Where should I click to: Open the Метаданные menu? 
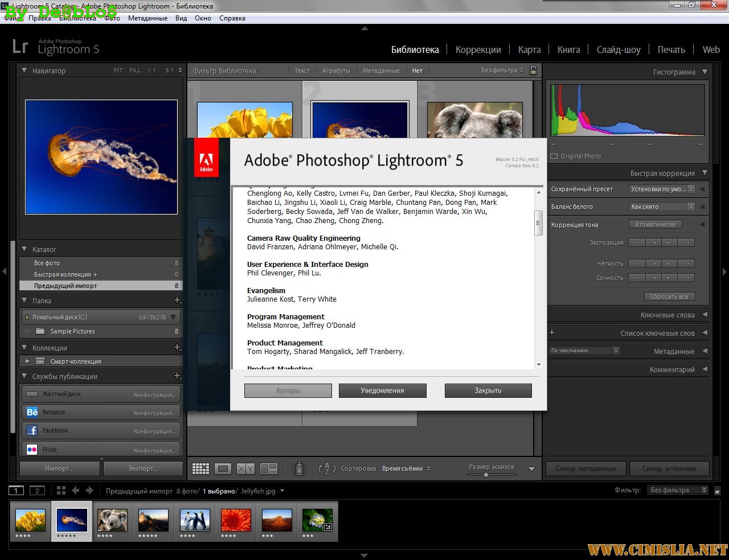(148, 18)
